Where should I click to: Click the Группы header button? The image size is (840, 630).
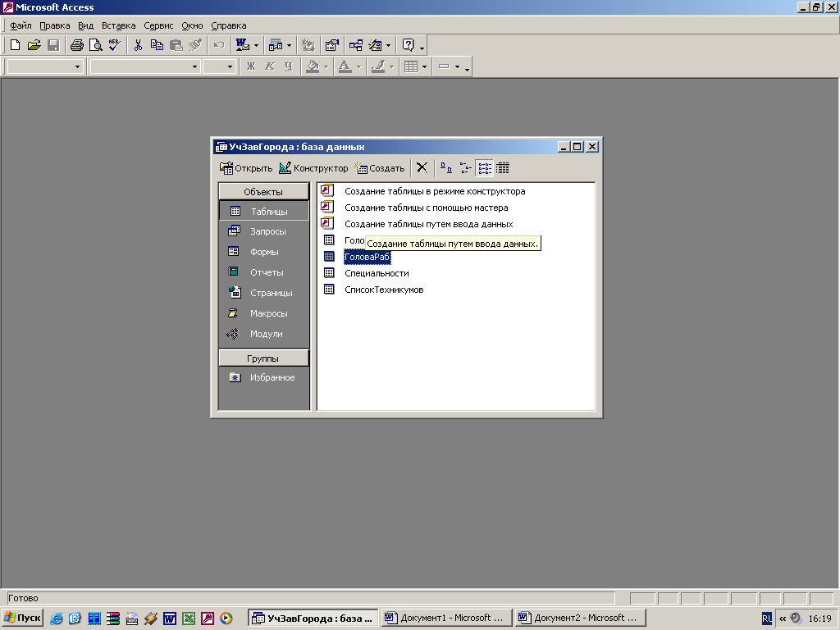[263, 358]
